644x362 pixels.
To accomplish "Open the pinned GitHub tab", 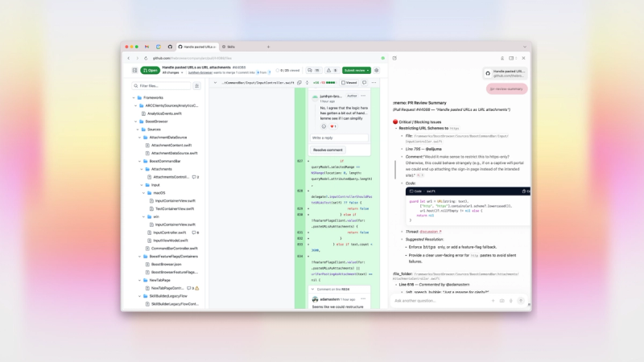I will click(170, 47).
